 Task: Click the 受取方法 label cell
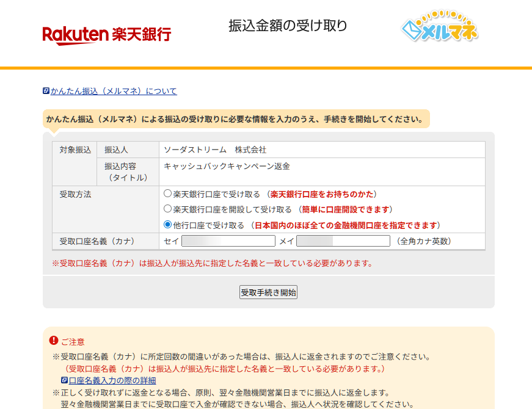coord(75,195)
